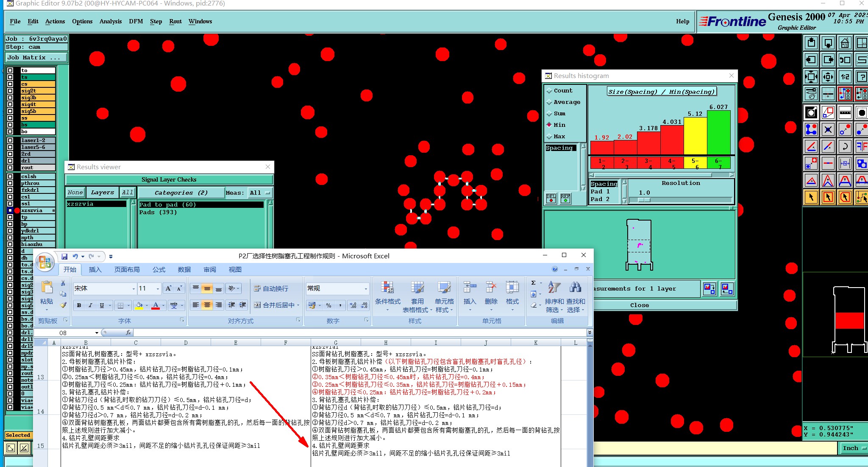Click the green 6-7 histogram bar
This screenshot has height=467, width=868.
tap(718, 132)
